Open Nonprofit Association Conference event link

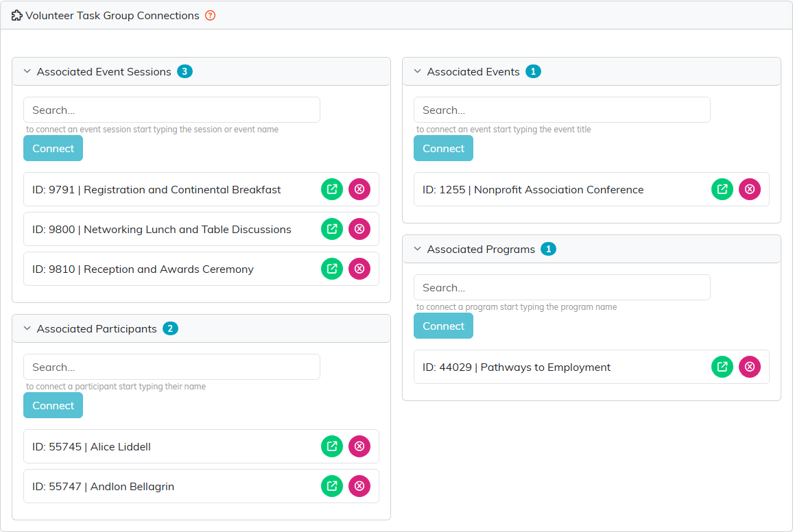click(722, 189)
